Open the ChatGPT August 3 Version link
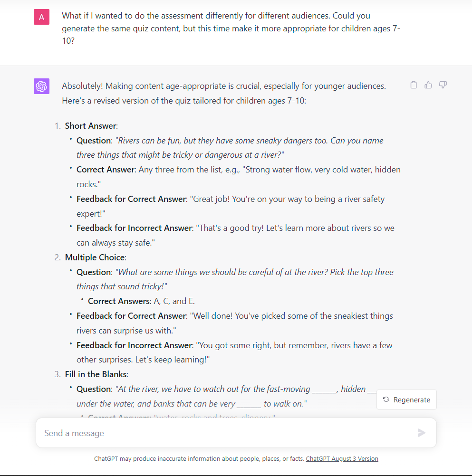The image size is (472, 476). coord(342,459)
